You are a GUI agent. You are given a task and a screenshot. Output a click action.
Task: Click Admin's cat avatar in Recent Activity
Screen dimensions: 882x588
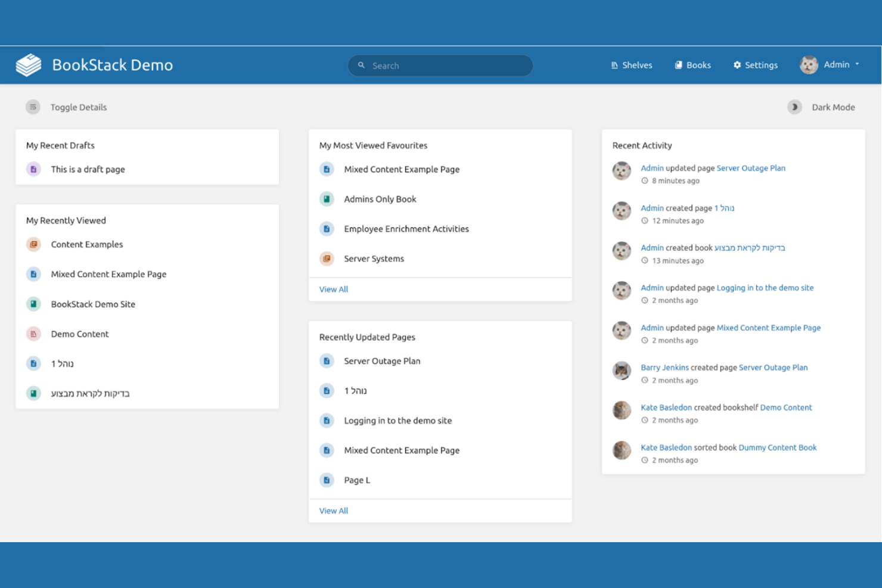coord(622,171)
